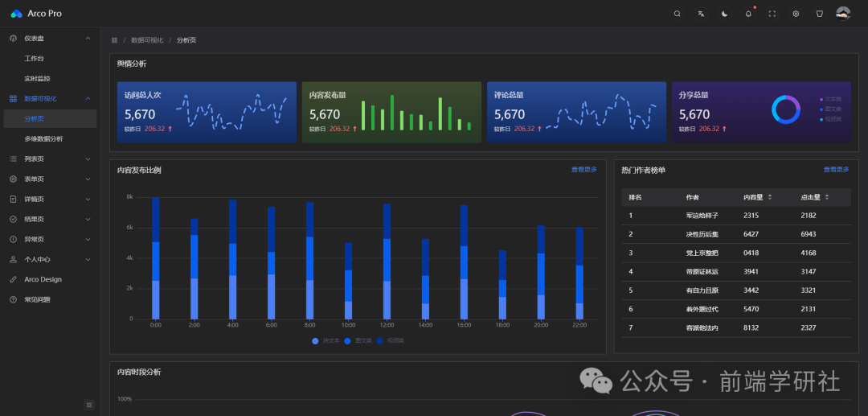Viewport: 868px width, 416px height.
Task: Expand the 结果页 submenu chevron
Action: click(x=88, y=220)
